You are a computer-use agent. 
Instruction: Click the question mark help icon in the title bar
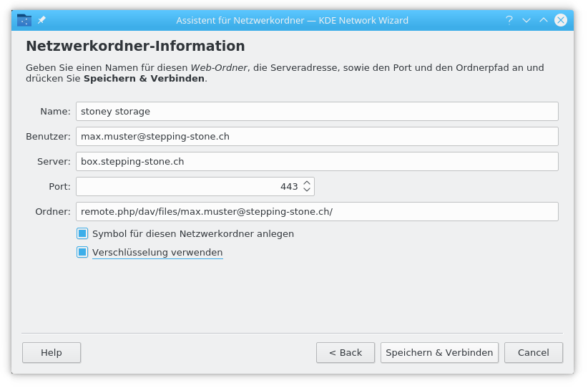[x=509, y=20]
